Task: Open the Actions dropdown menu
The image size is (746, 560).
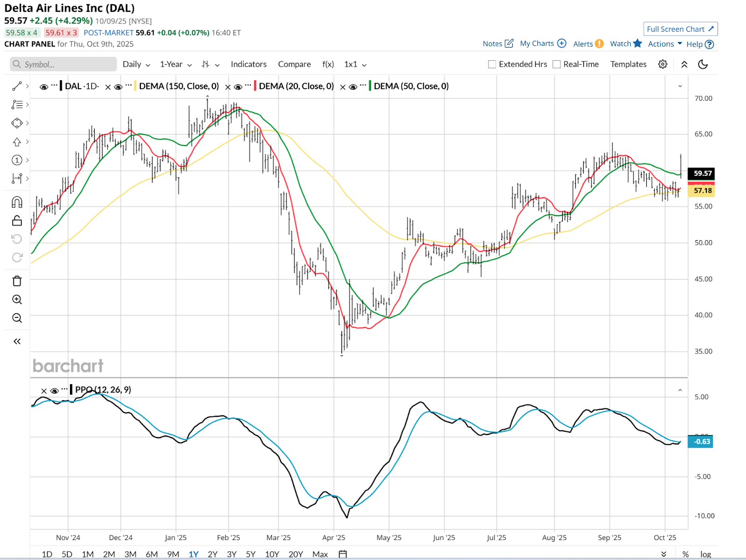Action: pos(665,44)
